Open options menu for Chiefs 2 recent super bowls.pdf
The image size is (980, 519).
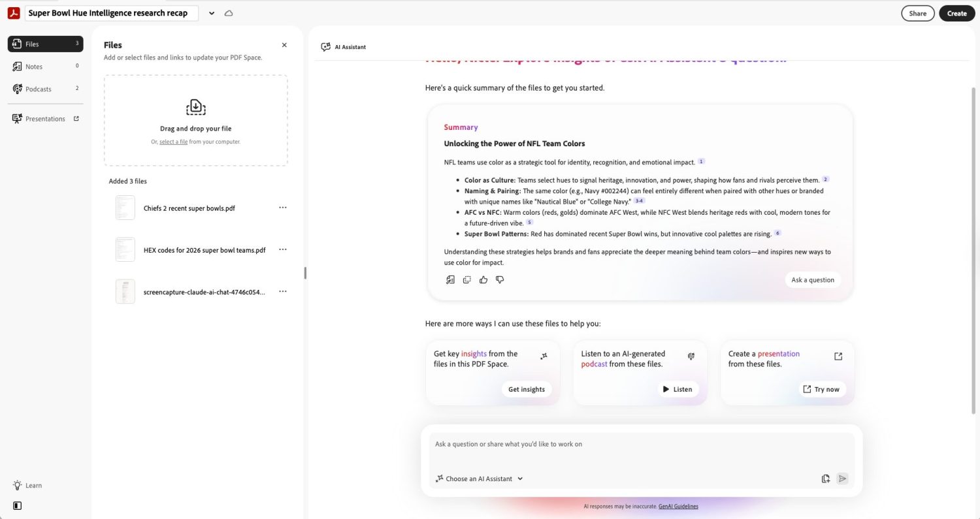tap(283, 208)
